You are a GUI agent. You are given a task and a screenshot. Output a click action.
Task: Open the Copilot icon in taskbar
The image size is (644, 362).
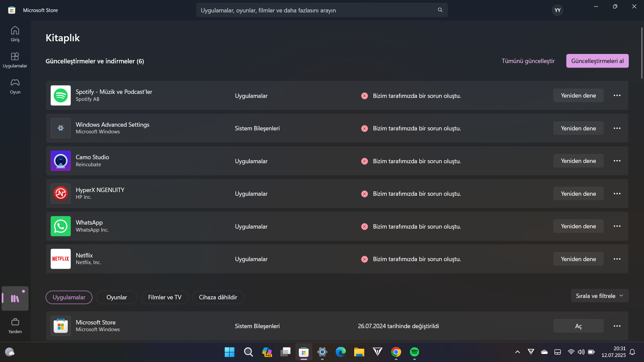coord(267,352)
